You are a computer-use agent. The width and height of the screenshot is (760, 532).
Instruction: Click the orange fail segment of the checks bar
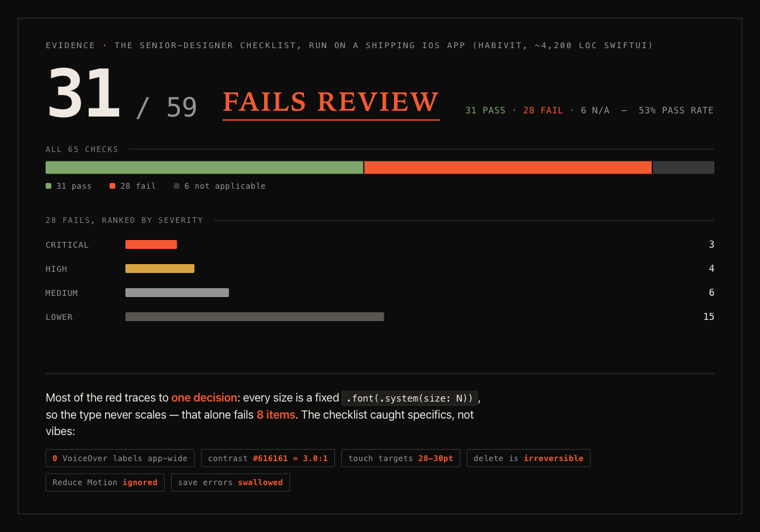point(508,167)
